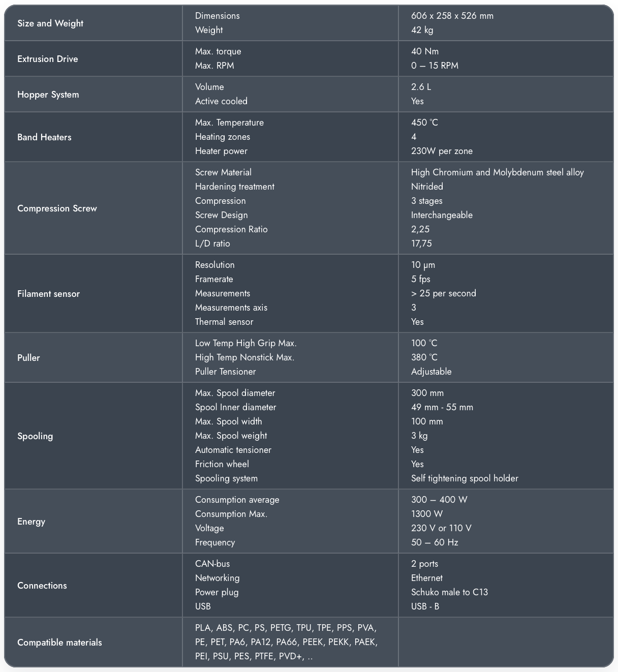Click the Spool Inner diameter property label
618x672 pixels.
pyautogui.click(x=236, y=407)
